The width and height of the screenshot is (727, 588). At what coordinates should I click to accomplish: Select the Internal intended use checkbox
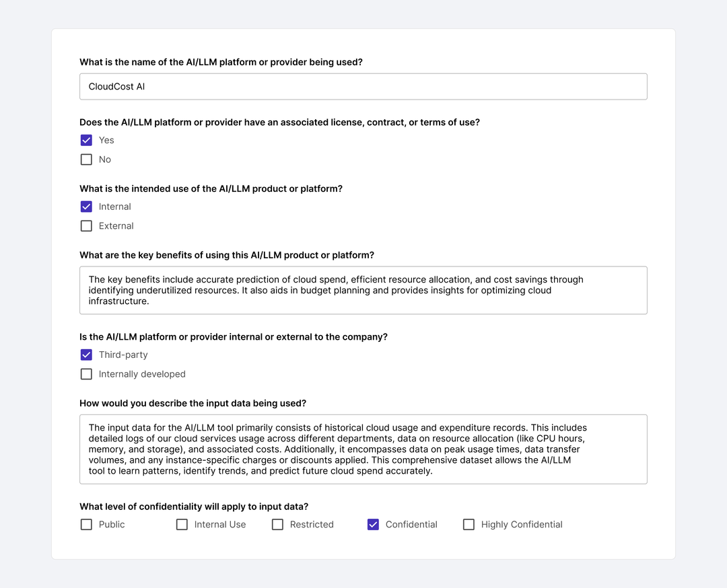(86, 207)
